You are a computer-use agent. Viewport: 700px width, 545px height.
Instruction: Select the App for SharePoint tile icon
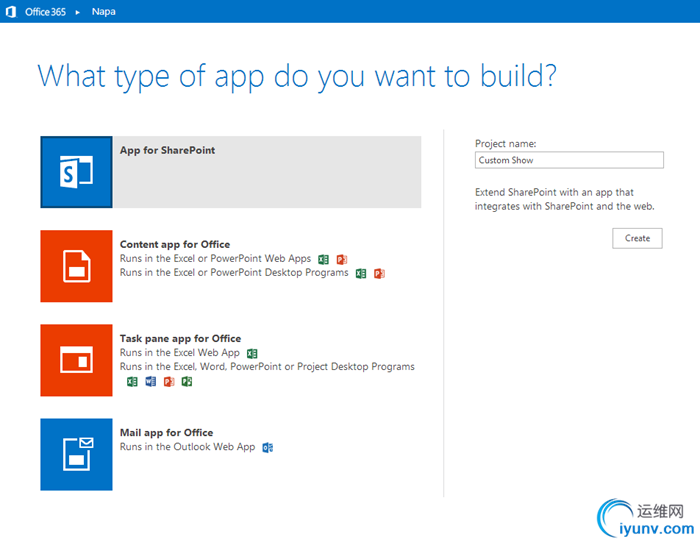[x=76, y=172]
